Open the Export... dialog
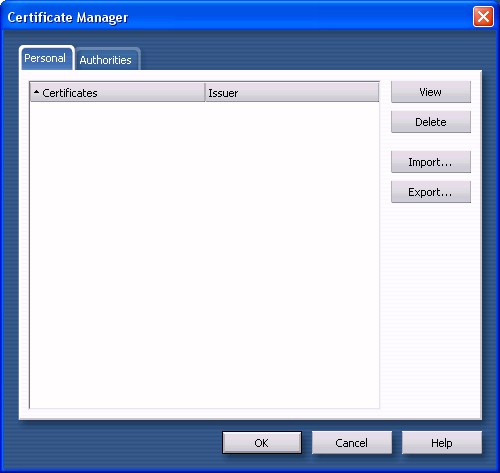Screen dimensions: 500x473 tap(431, 192)
